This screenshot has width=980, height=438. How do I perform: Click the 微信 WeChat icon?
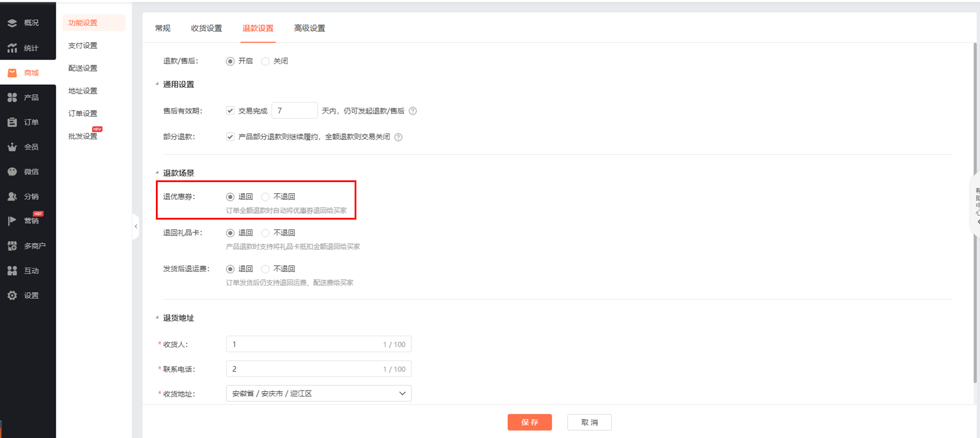pos(12,172)
